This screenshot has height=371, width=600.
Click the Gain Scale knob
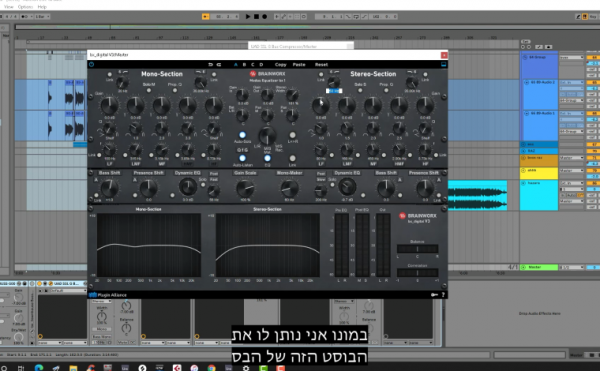point(245,188)
